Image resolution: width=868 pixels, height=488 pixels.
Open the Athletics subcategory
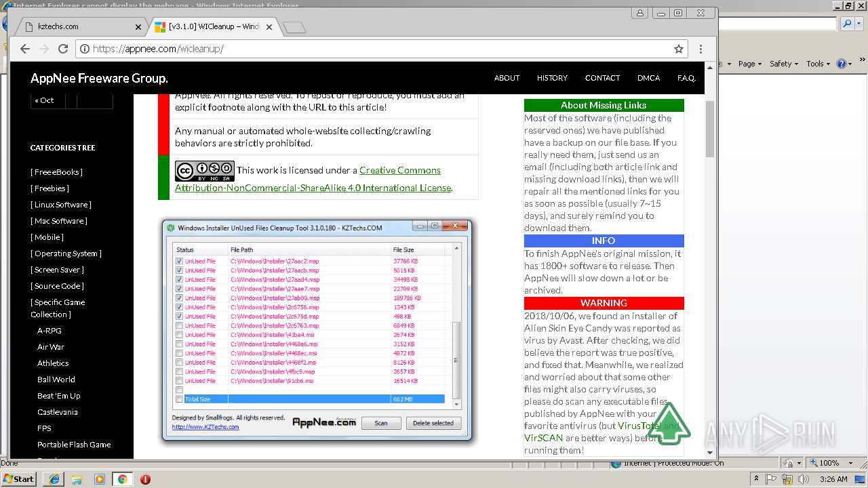click(x=53, y=363)
